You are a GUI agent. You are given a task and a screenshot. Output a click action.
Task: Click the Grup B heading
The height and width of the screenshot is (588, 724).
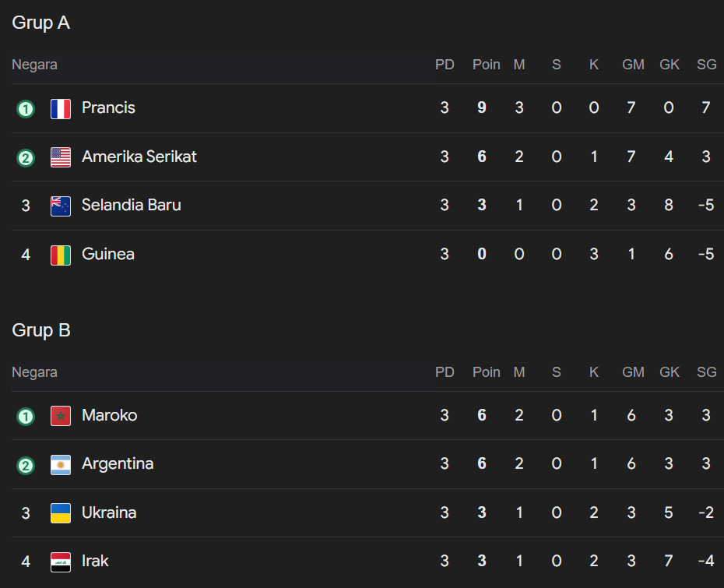(x=41, y=330)
